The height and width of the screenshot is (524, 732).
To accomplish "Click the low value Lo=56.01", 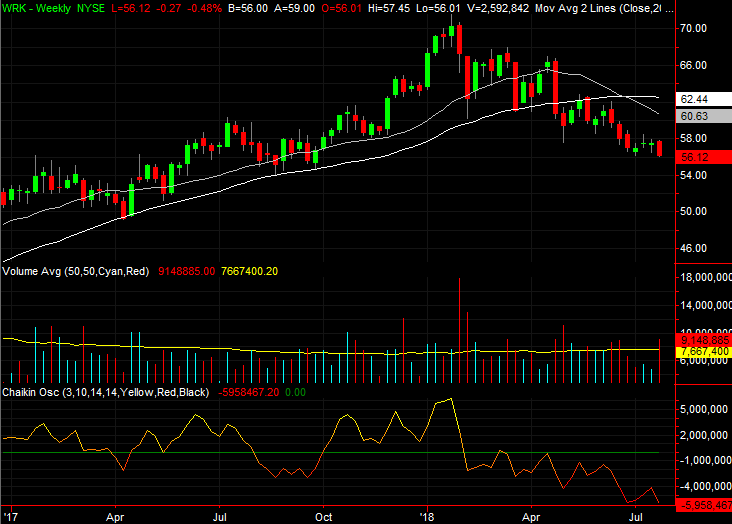I will pyautogui.click(x=438, y=8).
